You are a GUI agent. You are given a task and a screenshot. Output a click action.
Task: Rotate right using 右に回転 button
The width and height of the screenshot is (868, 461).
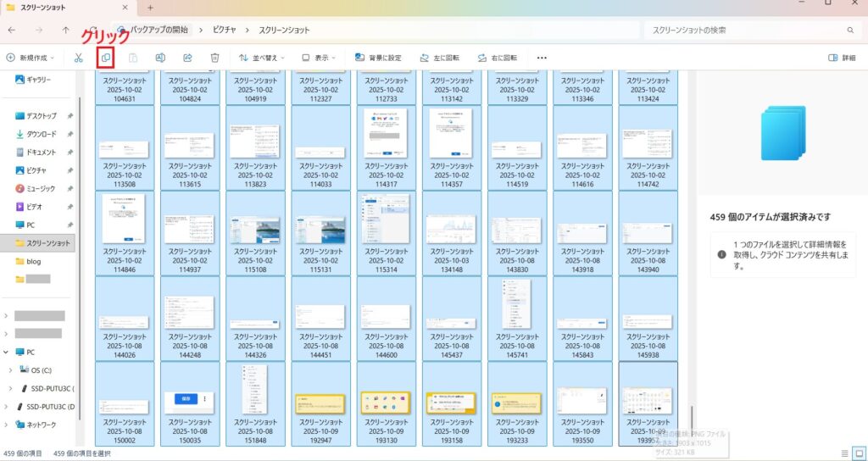(x=497, y=58)
